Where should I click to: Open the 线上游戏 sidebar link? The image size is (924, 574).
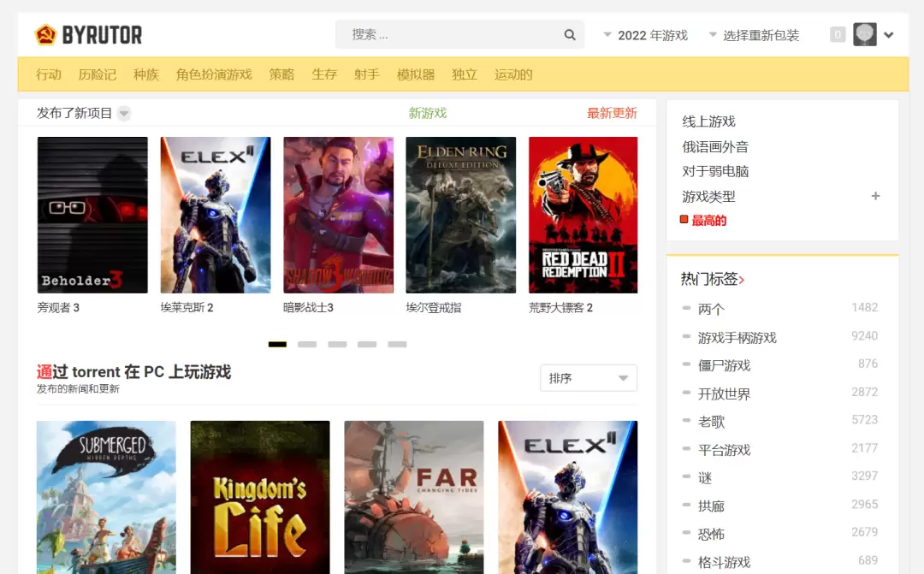[709, 122]
